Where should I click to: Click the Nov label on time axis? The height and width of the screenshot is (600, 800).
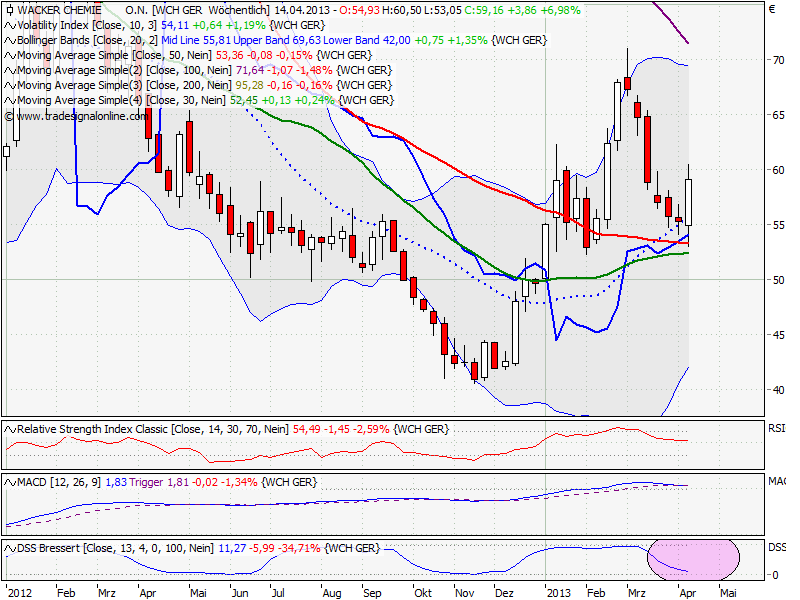coord(464,593)
